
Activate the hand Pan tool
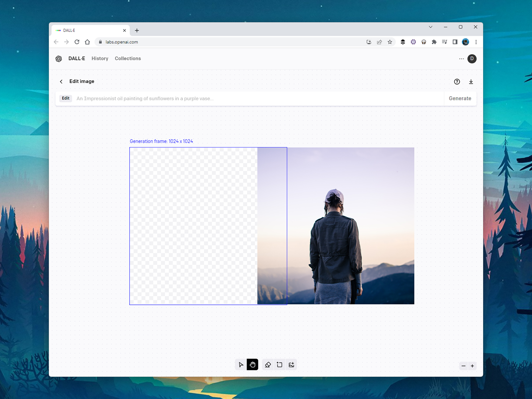pos(252,365)
